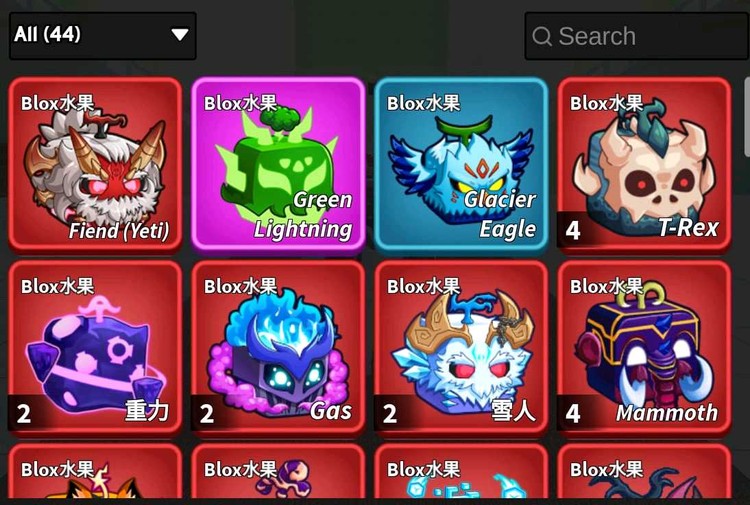
Task: Click the quantity 2 badge on Gas
Action: (x=207, y=414)
